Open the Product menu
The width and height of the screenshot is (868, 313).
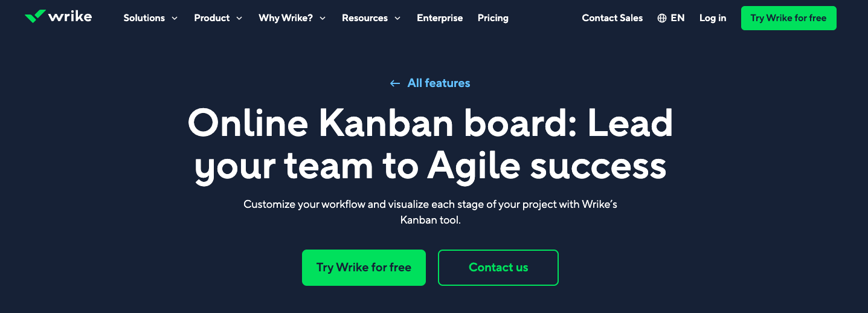pos(211,18)
